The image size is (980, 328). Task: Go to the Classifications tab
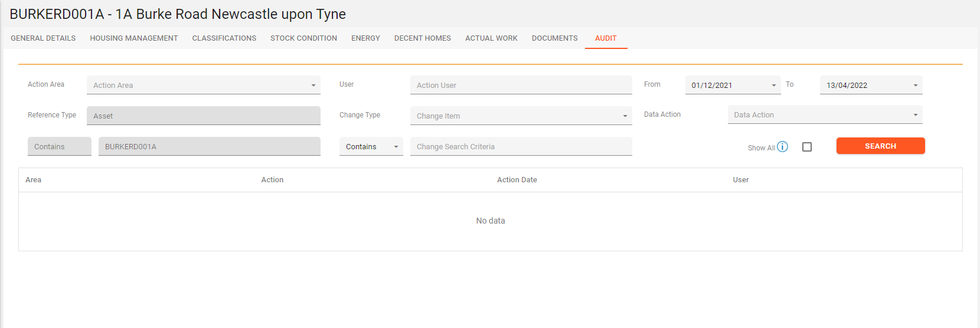pyautogui.click(x=224, y=38)
